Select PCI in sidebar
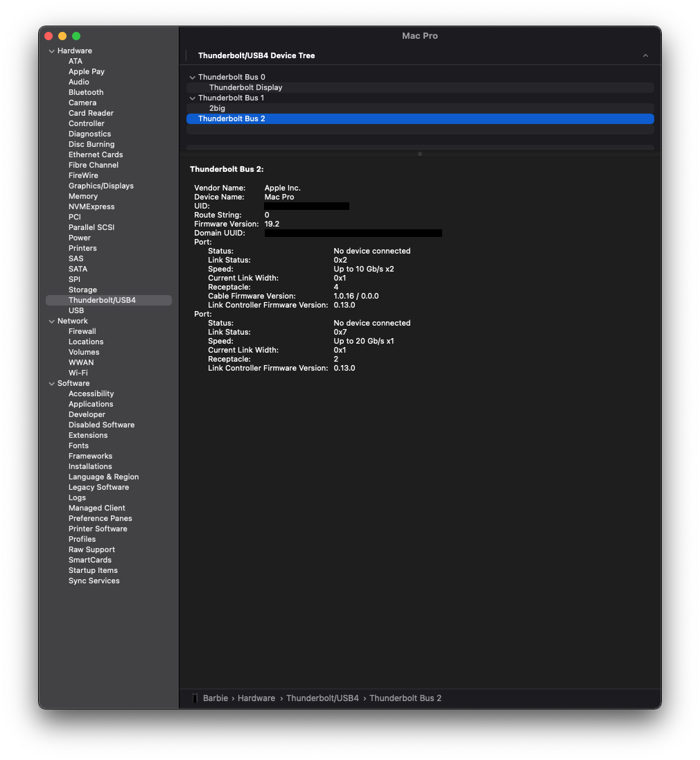Screen dimensions: 700x760 [x=75, y=217]
